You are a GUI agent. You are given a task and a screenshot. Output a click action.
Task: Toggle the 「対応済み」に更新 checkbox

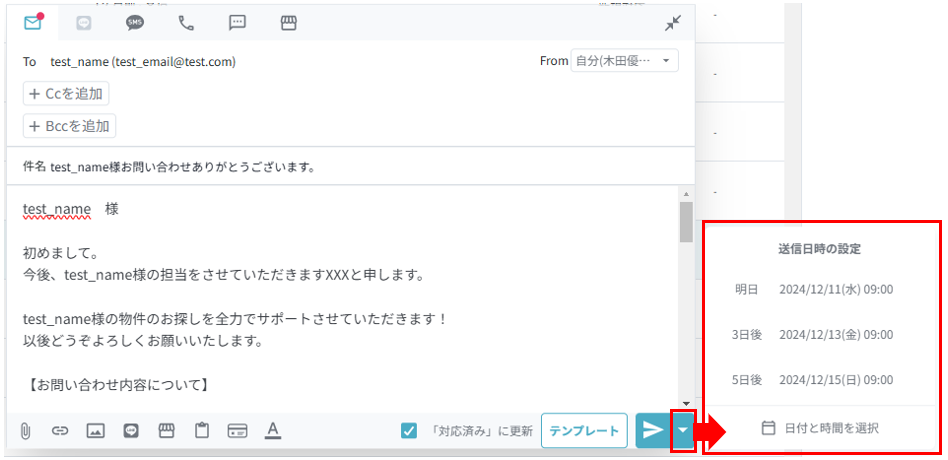(x=409, y=431)
